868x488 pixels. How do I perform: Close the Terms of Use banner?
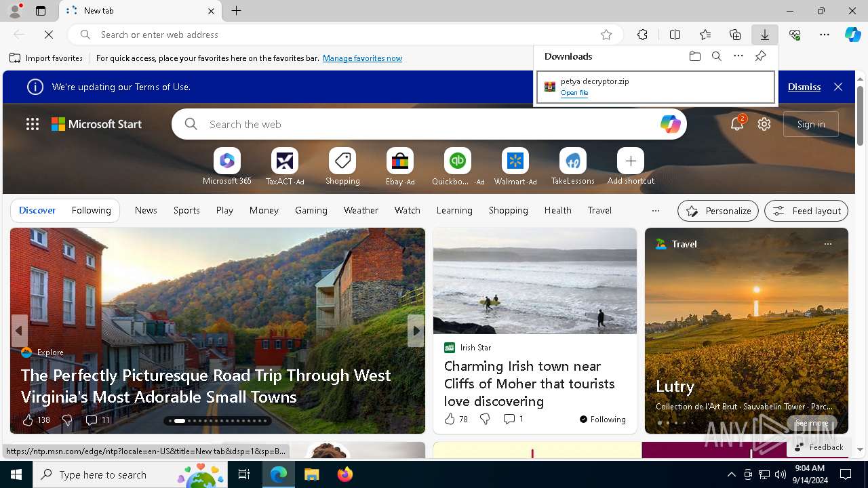click(x=838, y=87)
